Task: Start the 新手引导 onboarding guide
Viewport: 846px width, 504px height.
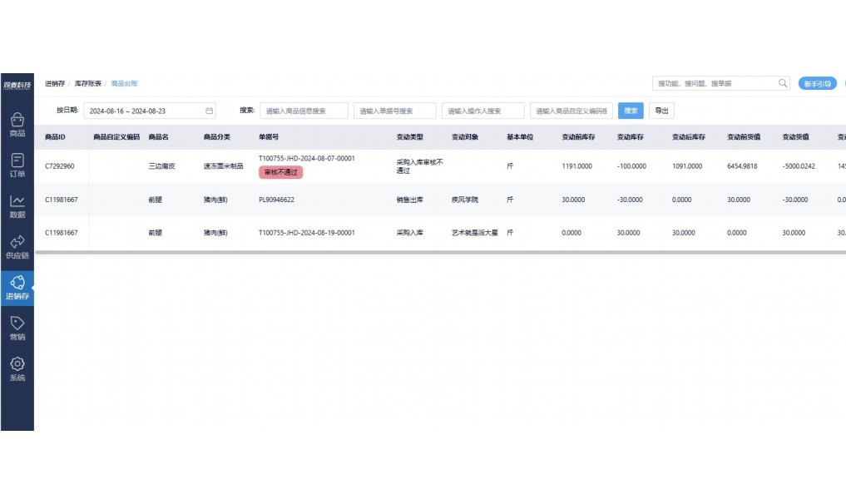Action: tap(819, 83)
